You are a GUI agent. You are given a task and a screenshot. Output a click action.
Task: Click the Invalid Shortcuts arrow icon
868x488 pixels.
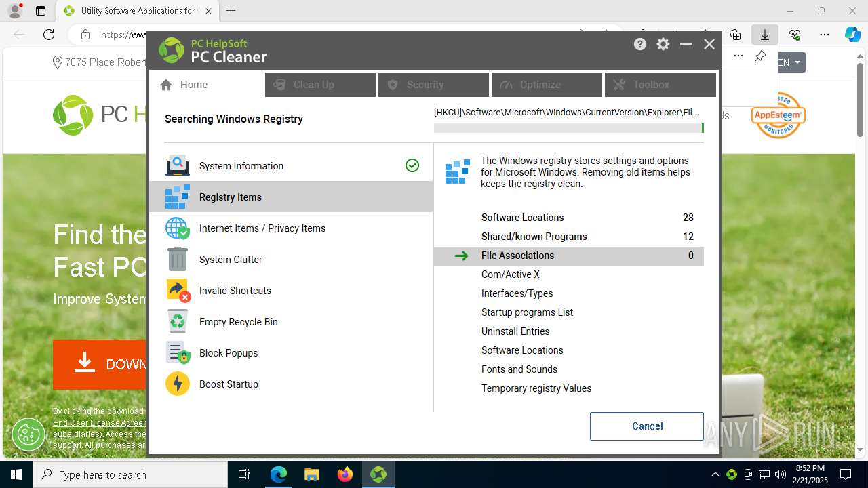coord(178,290)
